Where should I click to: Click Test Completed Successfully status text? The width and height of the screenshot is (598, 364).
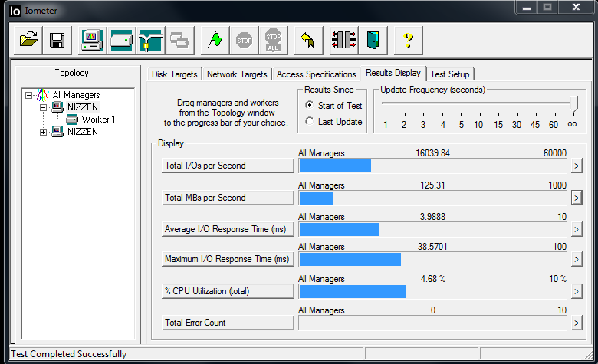(69, 354)
